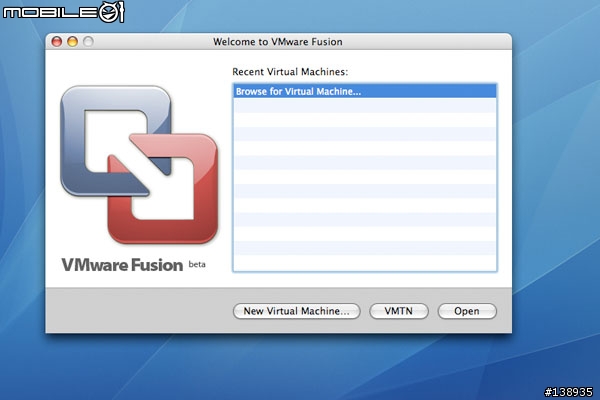Click the VMware Fusion overlapping-squares logo

point(139,165)
